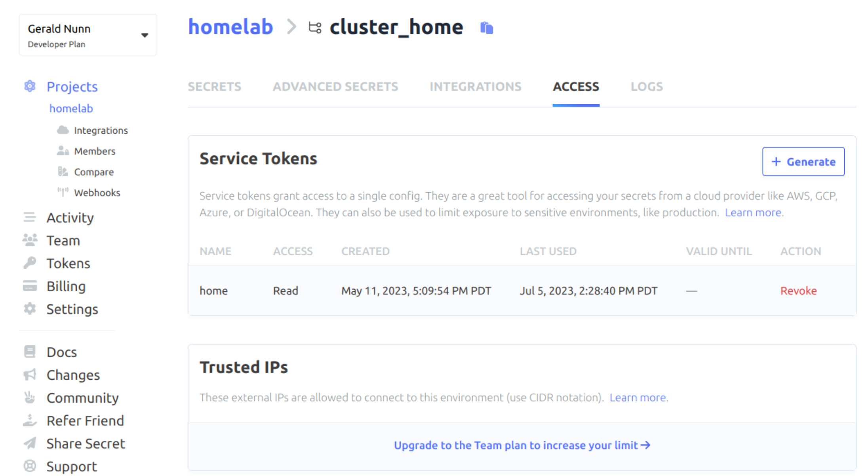Click the Support lifebuoy icon
Viewport: 868px width, 476px height.
[x=30, y=466]
